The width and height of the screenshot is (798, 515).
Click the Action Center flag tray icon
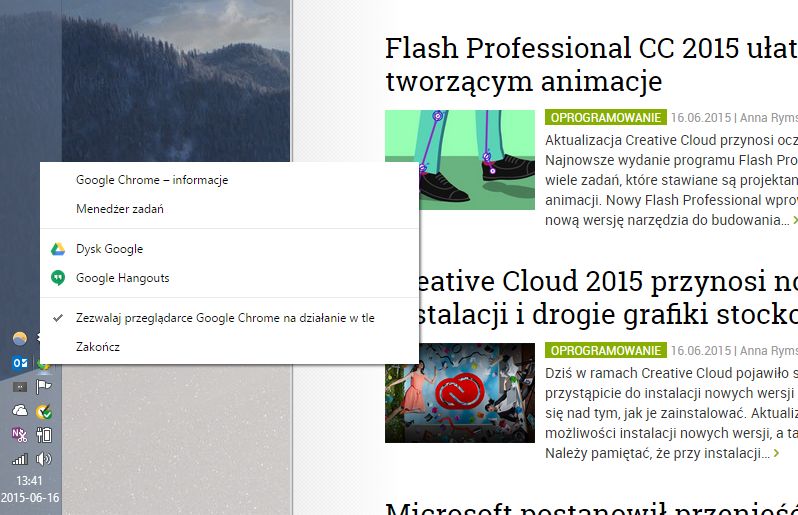click(x=44, y=387)
